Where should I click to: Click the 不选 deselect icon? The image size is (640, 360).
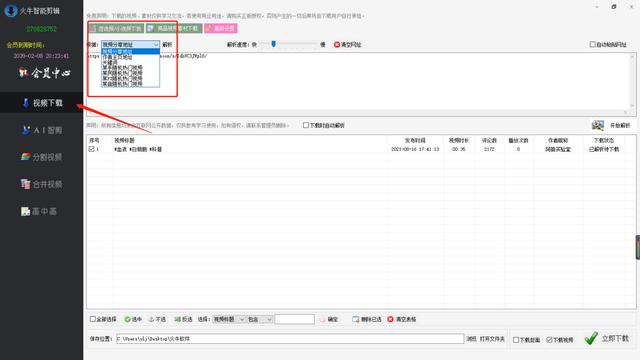[151, 319]
